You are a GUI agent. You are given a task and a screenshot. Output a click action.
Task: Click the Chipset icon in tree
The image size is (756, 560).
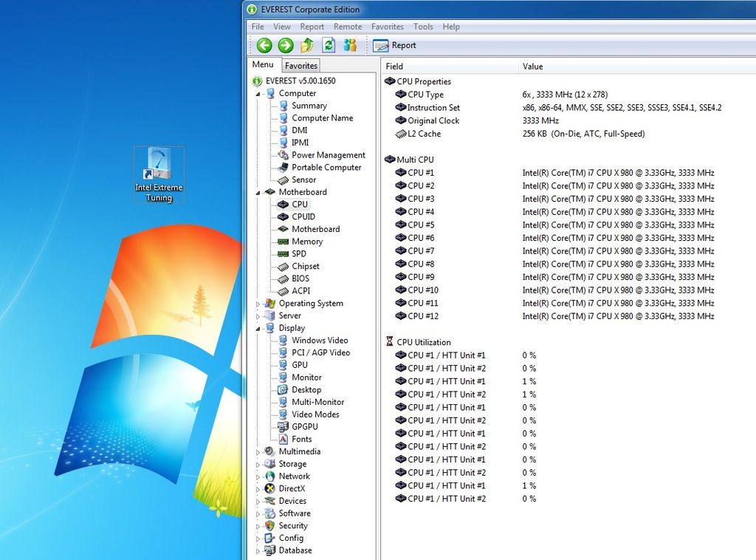283,266
